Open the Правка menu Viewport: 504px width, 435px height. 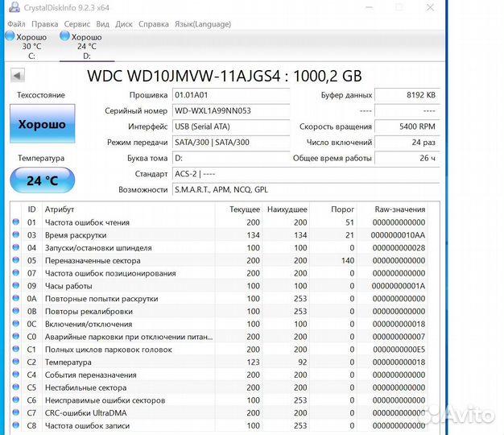point(44,24)
